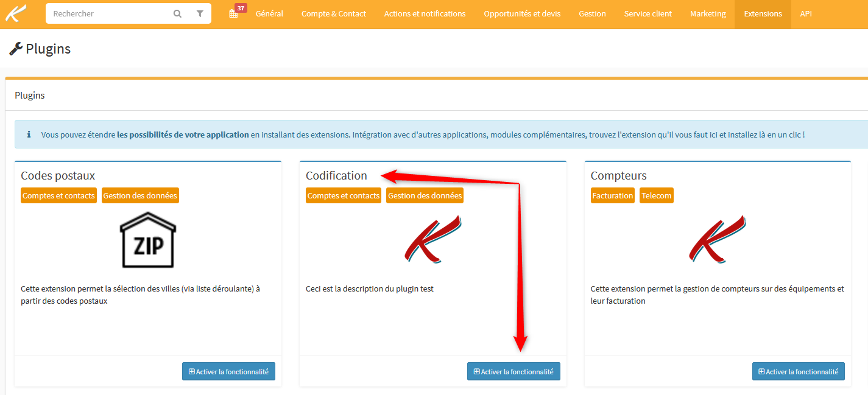Open the Actions et notifications menu
The width and height of the screenshot is (868, 395).
tap(425, 14)
